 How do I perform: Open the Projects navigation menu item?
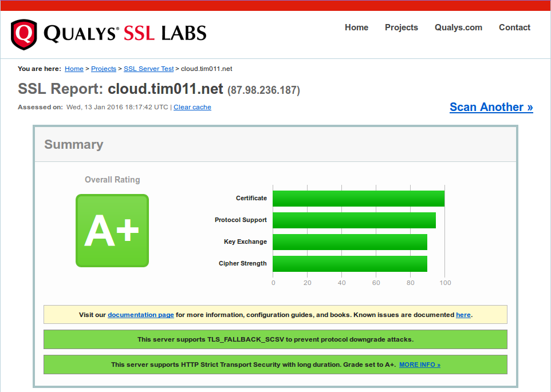pos(402,27)
